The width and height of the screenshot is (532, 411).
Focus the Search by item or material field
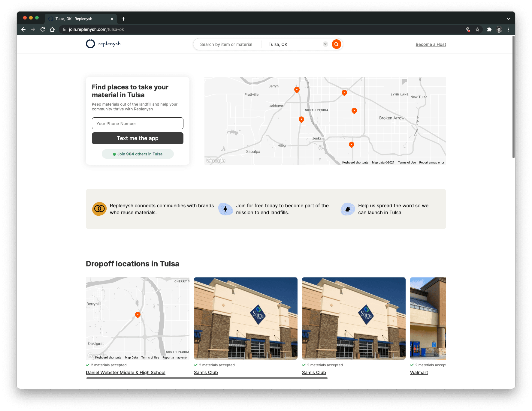click(x=226, y=44)
